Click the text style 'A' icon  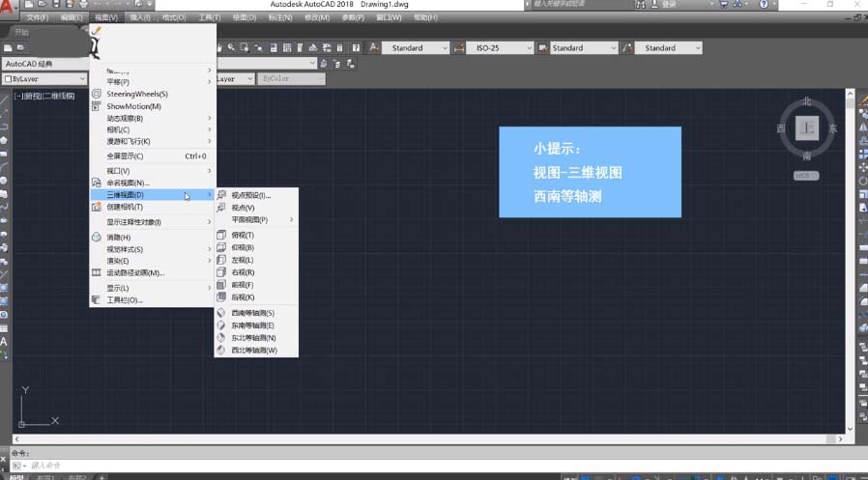click(x=374, y=48)
